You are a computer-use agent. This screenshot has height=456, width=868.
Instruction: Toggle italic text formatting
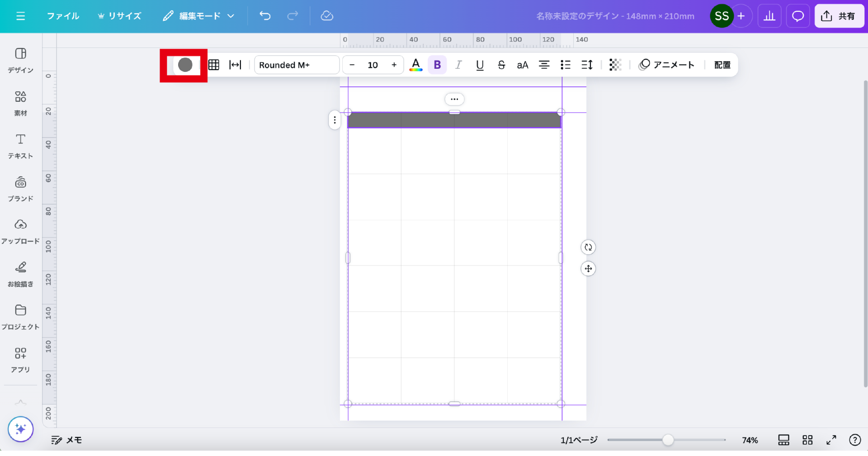point(458,65)
